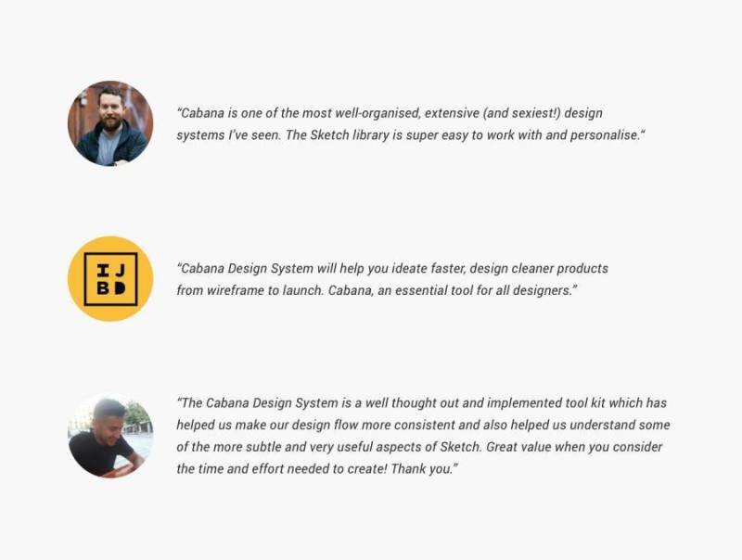The width and height of the screenshot is (742, 560).
Task: Click the line "The Cabana Design System is a well thought"
Action: pyautogui.click(x=421, y=403)
